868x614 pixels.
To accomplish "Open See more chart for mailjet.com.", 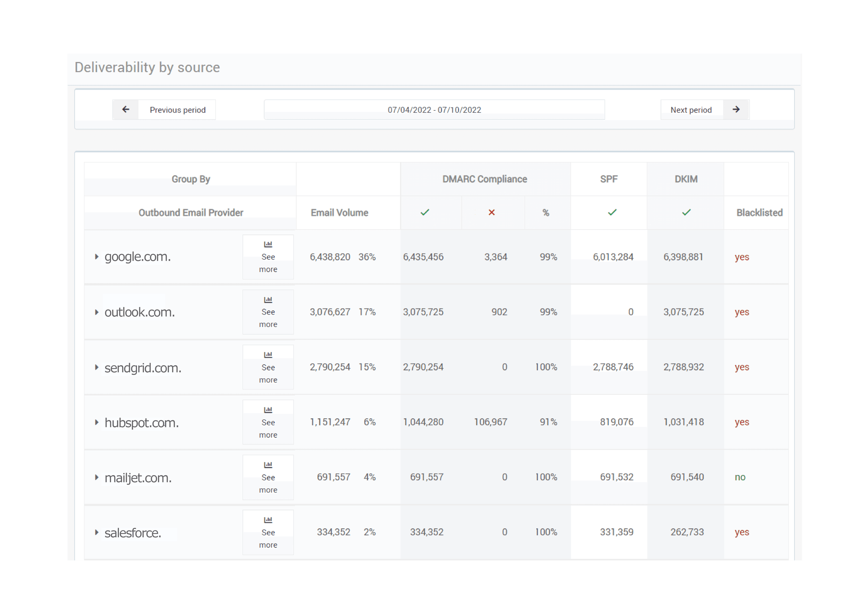I will (x=268, y=477).
